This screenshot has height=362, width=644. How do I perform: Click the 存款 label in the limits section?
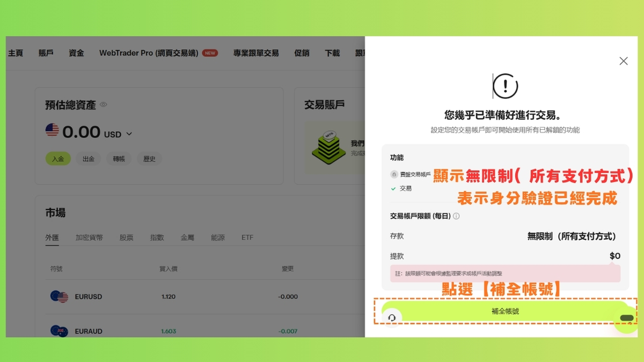click(397, 236)
